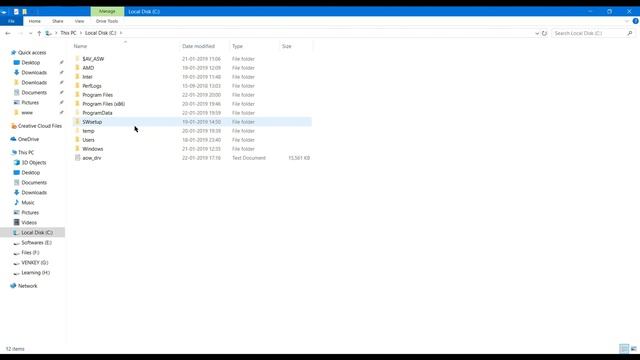Sort by Name column header

click(x=80, y=46)
